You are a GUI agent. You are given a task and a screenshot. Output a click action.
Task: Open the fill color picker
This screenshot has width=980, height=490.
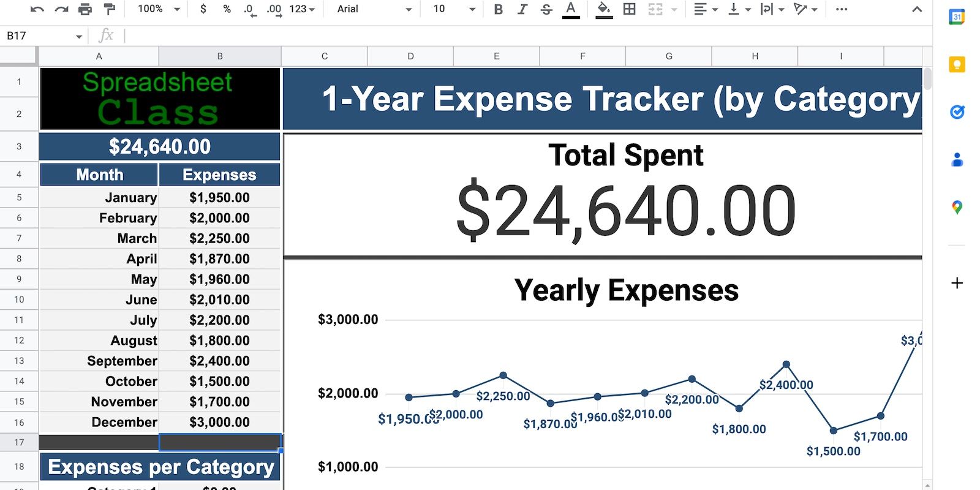click(604, 9)
